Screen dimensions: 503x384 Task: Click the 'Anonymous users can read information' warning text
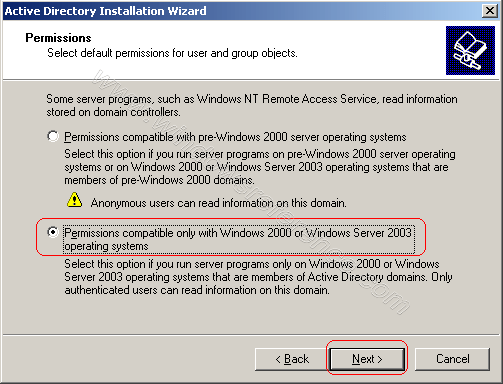[x=219, y=203]
